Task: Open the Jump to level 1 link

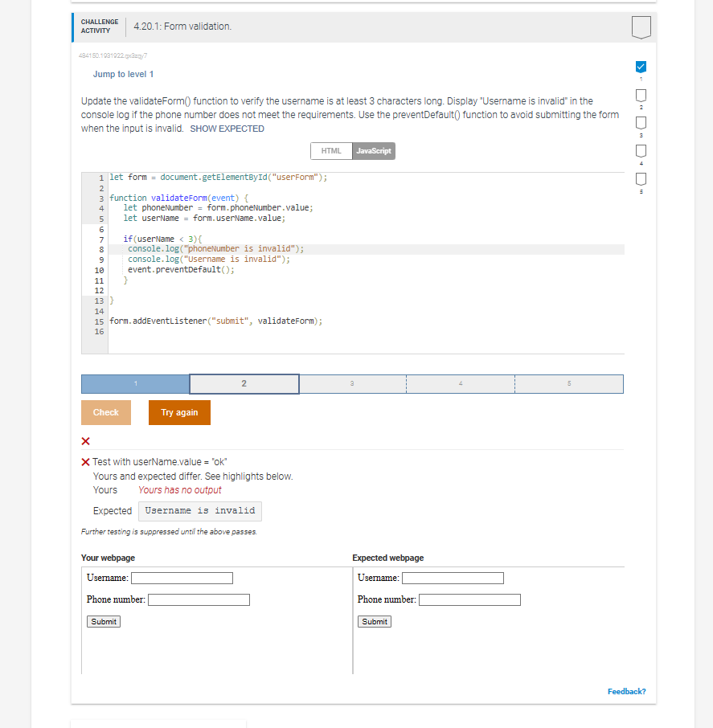Action: tap(123, 73)
